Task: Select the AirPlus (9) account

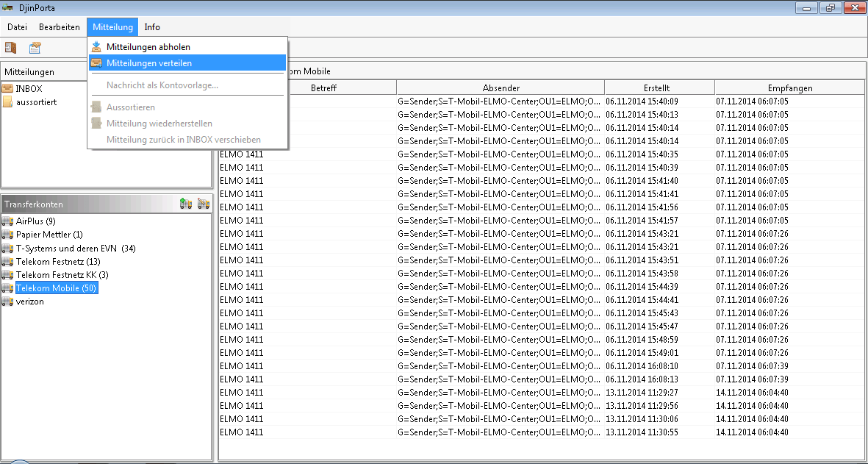Action: tap(36, 221)
